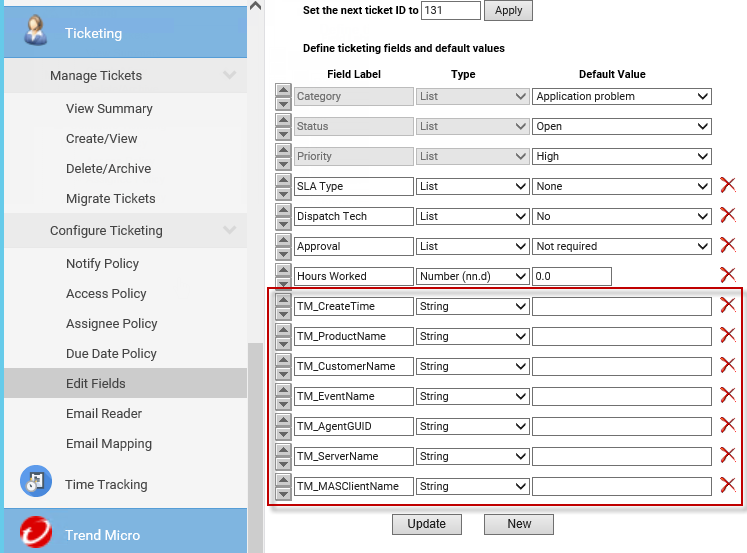This screenshot has height=553, width=747.
Task: Click red X beside TM_CreateTime field
Action: (727, 306)
